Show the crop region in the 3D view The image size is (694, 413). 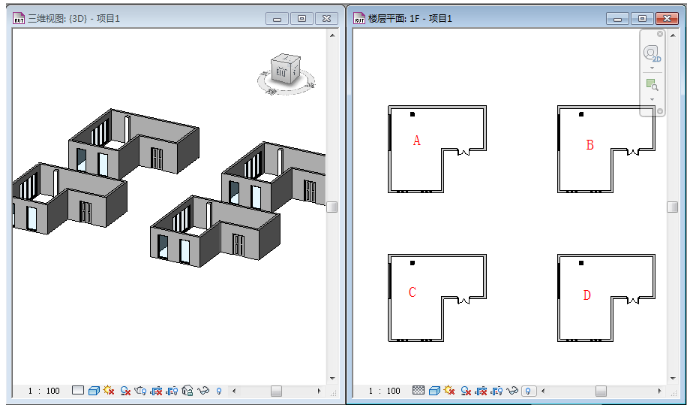172,390
